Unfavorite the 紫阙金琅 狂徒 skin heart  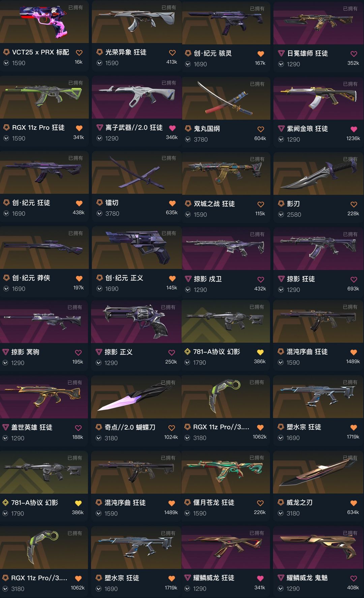[x=354, y=129]
